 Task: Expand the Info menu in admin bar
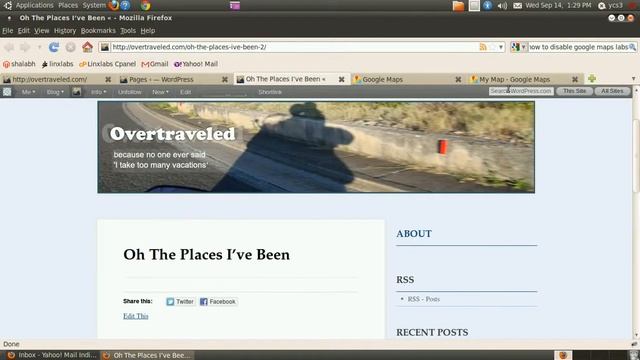pyautogui.click(x=98, y=92)
